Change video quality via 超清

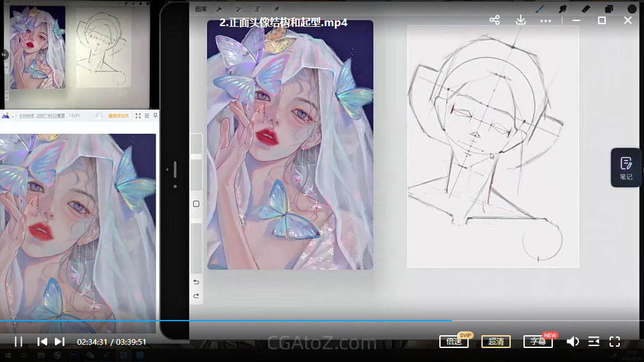click(495, 342)
